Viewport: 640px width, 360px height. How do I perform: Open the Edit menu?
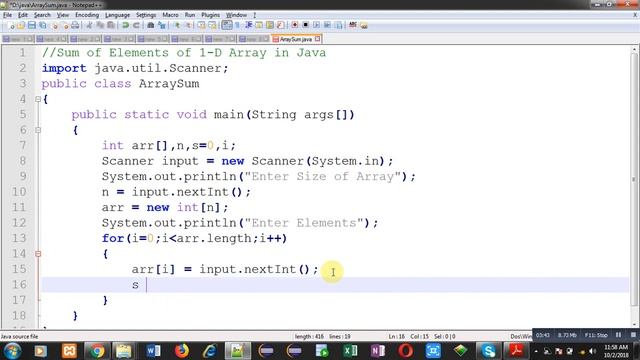tap(23, 15)
